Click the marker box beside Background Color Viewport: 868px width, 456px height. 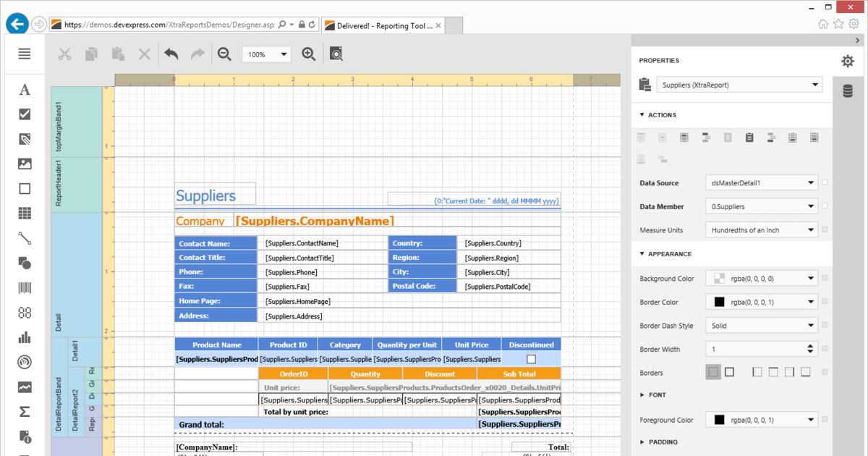(825, 279)
